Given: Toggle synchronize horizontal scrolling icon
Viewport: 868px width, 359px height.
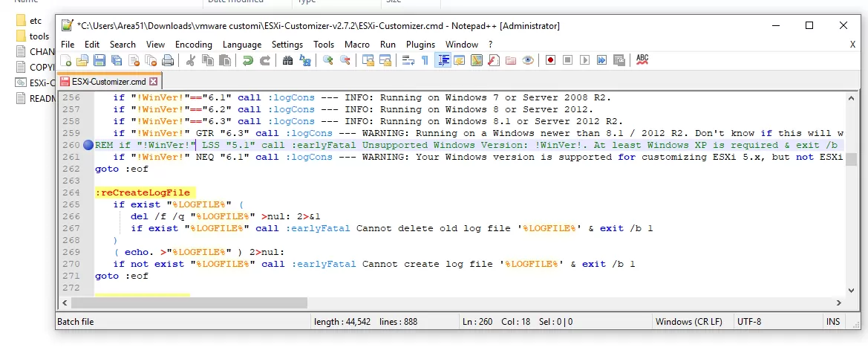Looking at the screenshot, I should (385, 60).
